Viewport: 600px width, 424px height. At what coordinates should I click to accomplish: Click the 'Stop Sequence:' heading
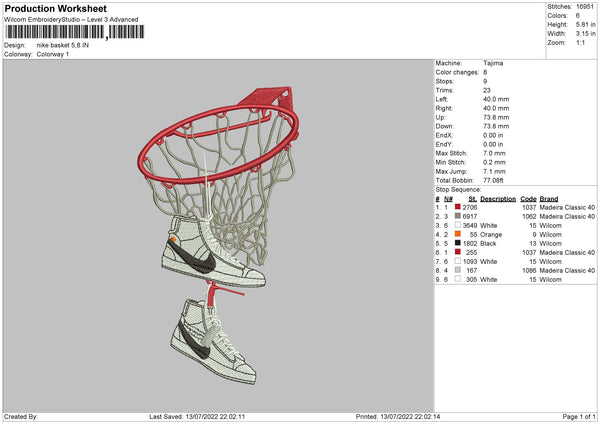coord(458,190)
